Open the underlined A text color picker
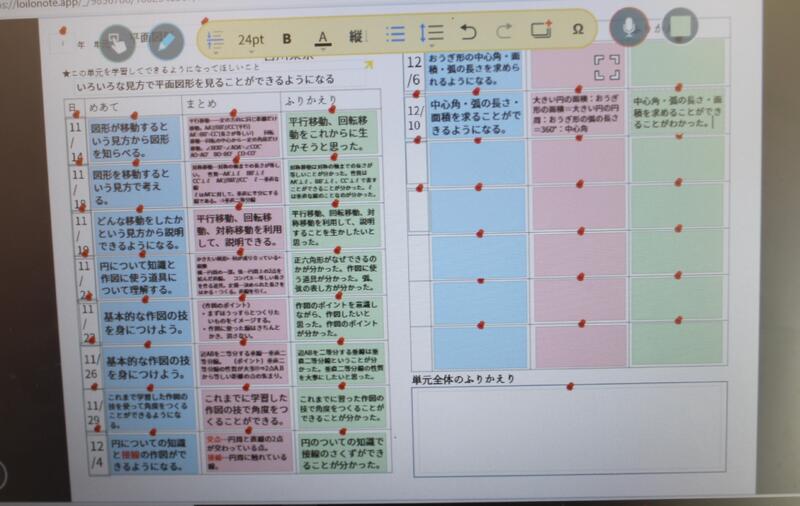This screenshot has height=506, width=800. pos(322,38)
